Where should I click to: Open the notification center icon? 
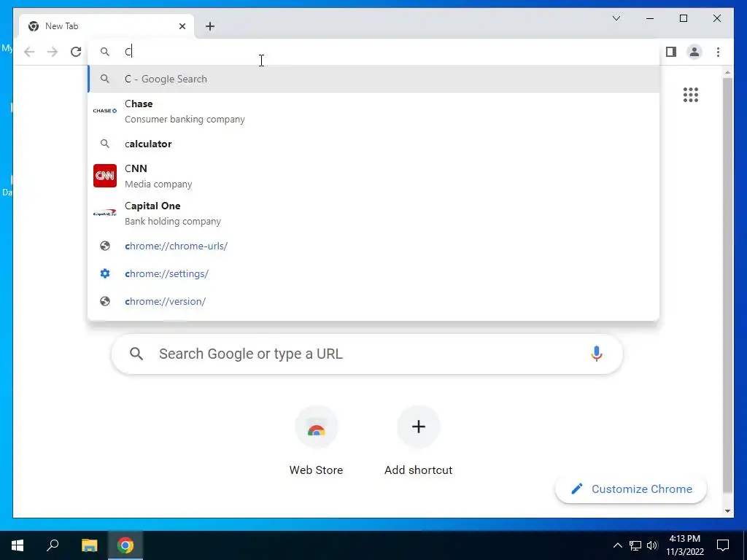(x=723, y=545)
